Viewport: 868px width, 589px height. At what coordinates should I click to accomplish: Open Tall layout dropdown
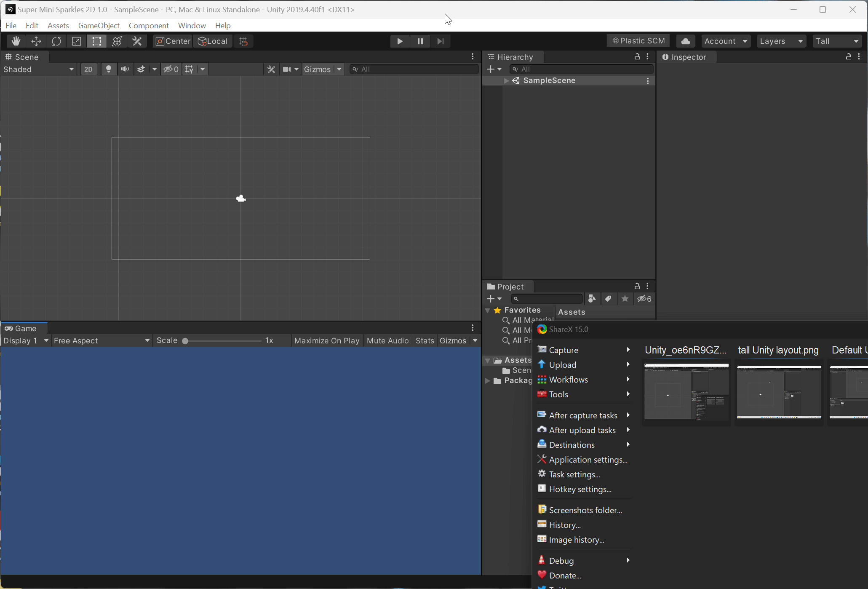click(x=837, y=41)
